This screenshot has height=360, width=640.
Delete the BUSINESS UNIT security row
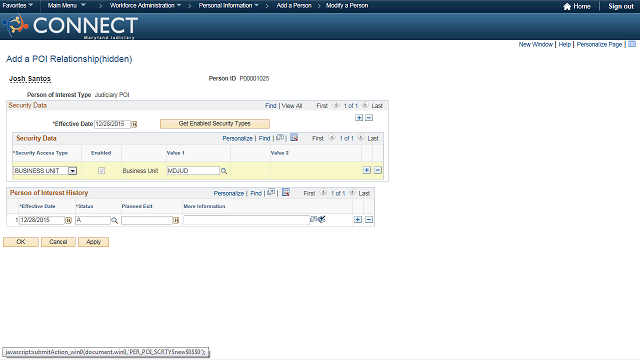click(x=378, y=170)
